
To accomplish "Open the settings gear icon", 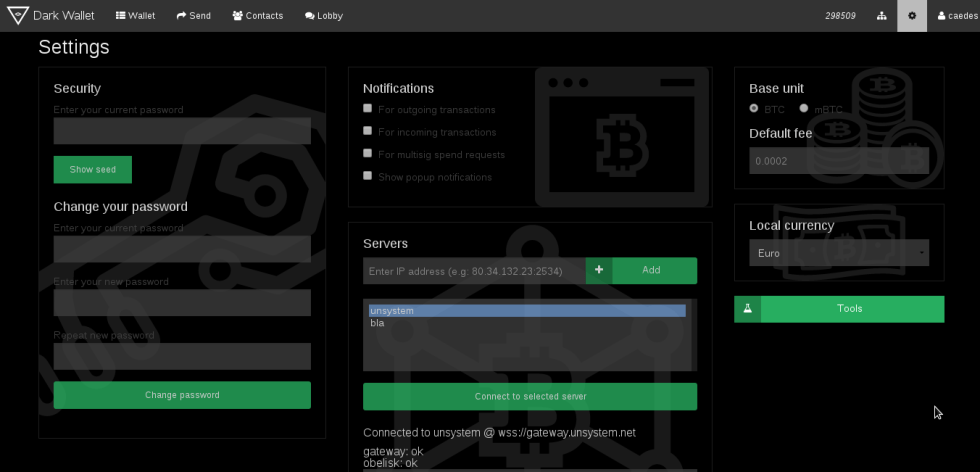I will tap(911, 16).
